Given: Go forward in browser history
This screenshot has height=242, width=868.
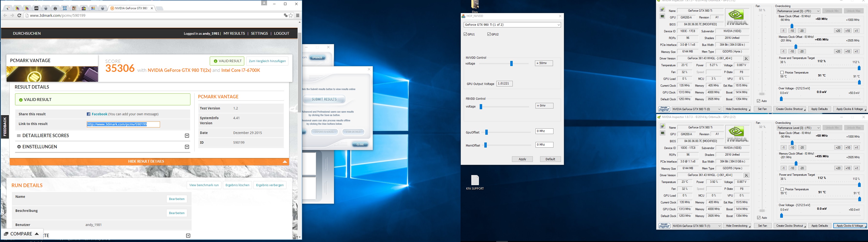Looking at the screenshot, I should 12,16.
